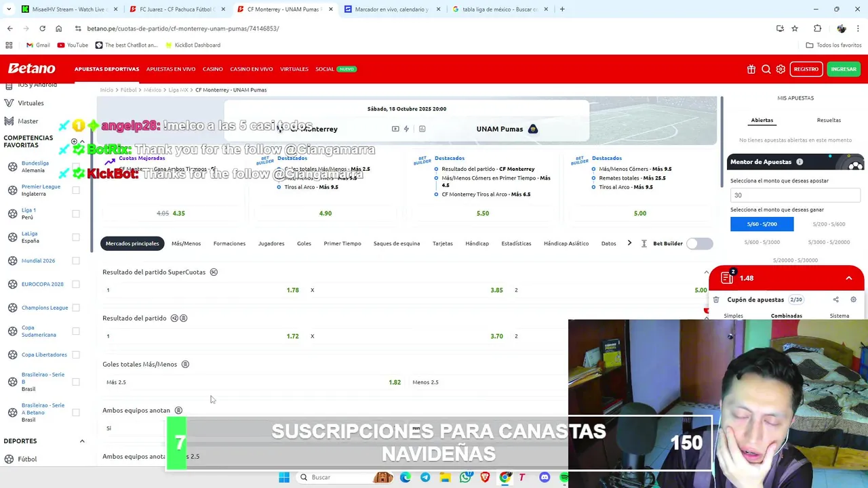Click the green INGRESAR button
This screenshot has height=488, width=868.
click(x=844, y=69)
